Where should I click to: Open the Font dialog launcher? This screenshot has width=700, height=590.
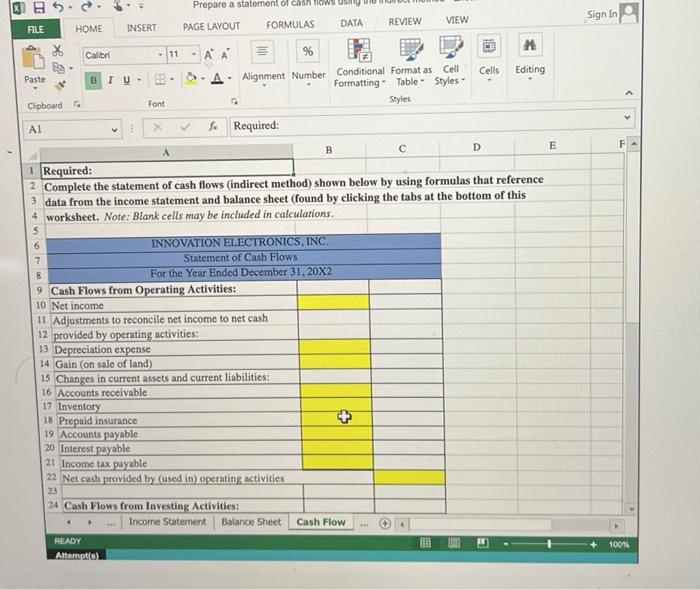234,102
